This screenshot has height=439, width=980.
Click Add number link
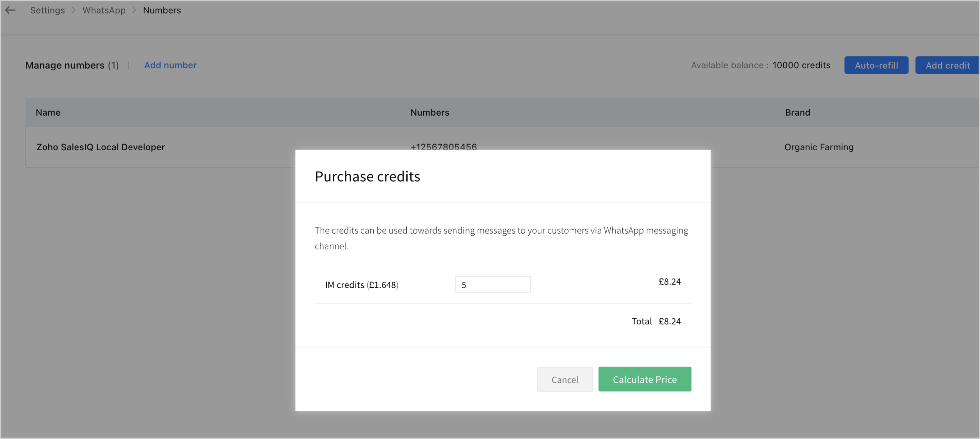pos(170,65)
